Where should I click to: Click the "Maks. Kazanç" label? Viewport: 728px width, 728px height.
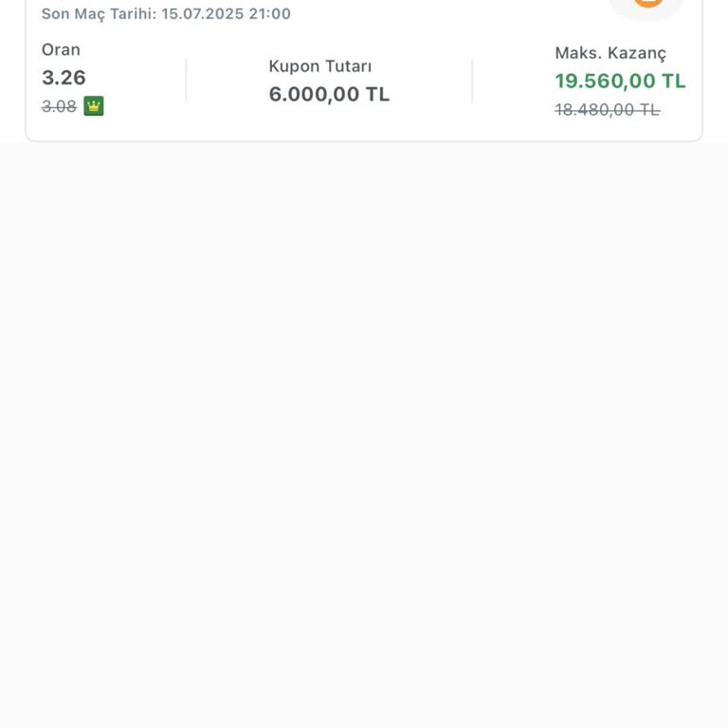pyautogui.click(x=610, y=53)
